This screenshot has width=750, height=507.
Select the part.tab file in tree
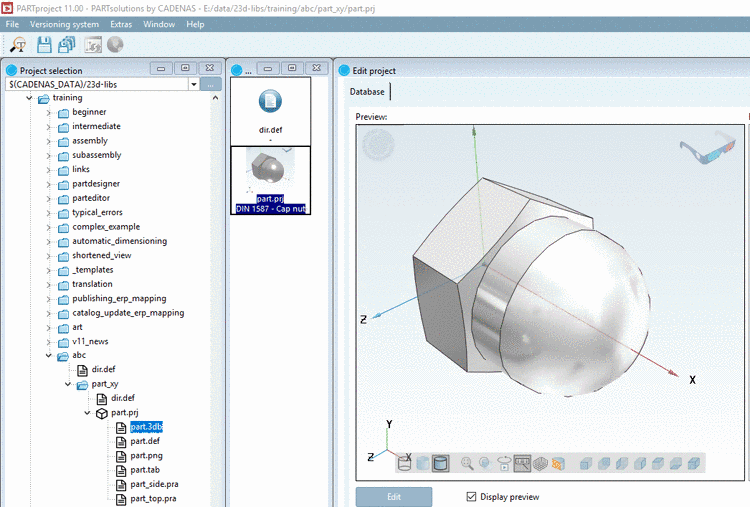(145, 470)
